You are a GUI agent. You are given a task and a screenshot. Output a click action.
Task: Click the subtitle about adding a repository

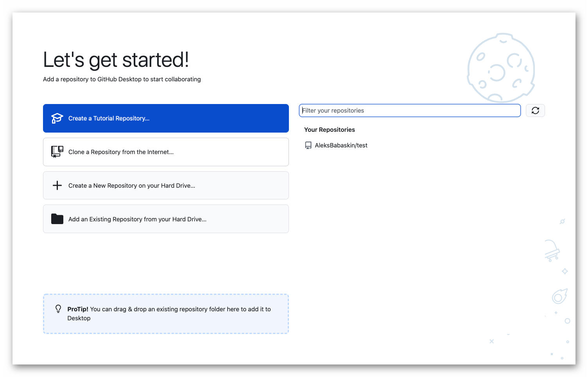pos(122,79)
